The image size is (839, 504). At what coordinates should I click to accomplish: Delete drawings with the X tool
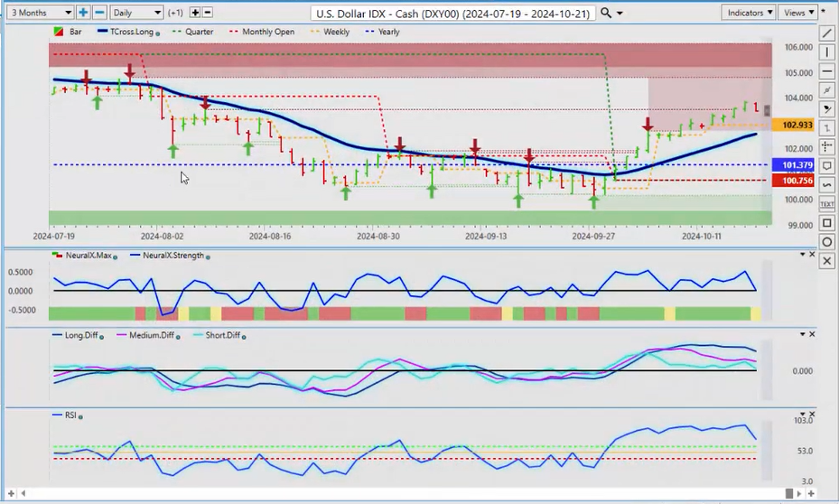pos(827,260)
